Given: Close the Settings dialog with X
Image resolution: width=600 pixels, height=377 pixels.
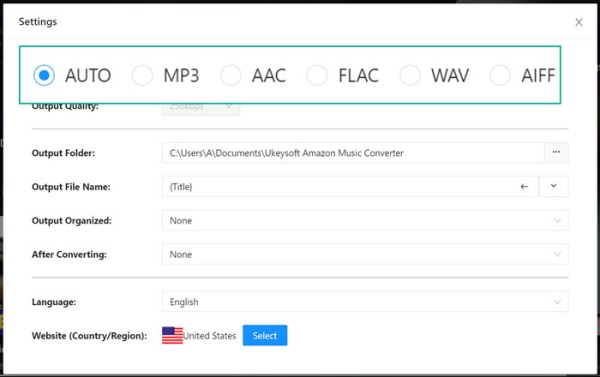Looking at the screenshot, I should (579, 22).
